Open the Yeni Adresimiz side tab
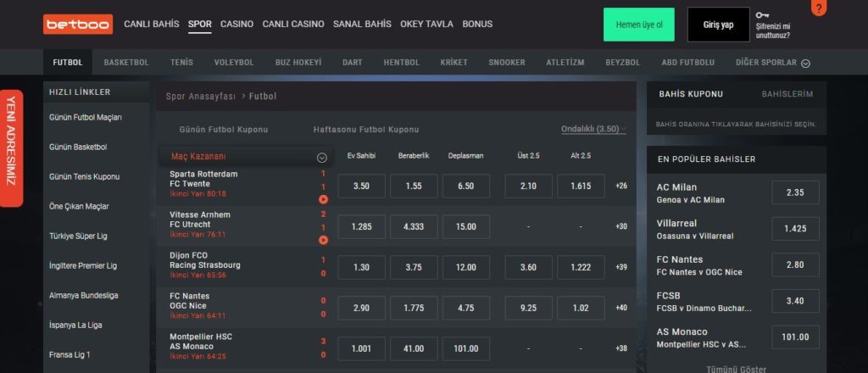Screen dimensions: 868x373 [11, 148]
